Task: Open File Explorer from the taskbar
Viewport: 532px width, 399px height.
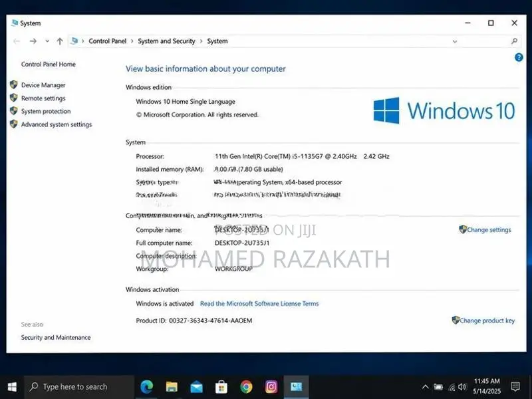Action: coord(172,387)
